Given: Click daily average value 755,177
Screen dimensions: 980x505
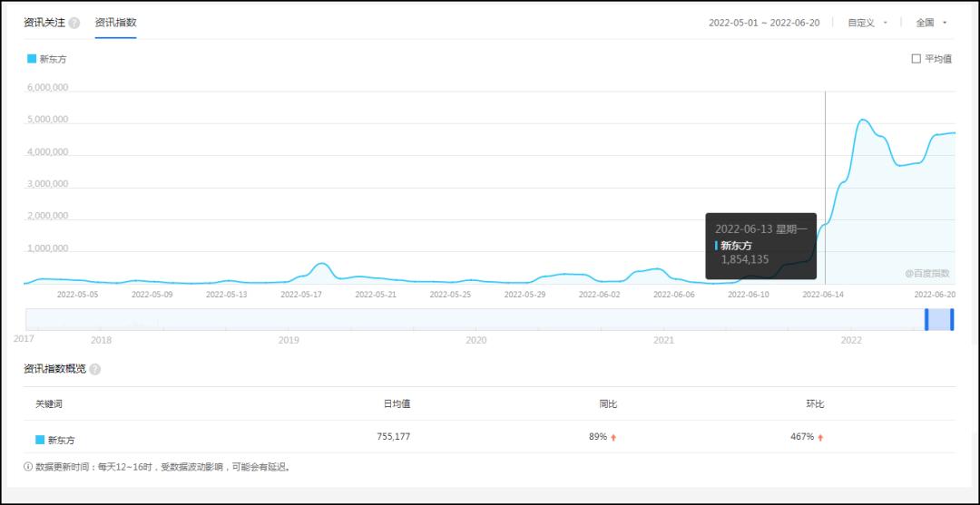Looking at the screenshot, I should [394, 436].
